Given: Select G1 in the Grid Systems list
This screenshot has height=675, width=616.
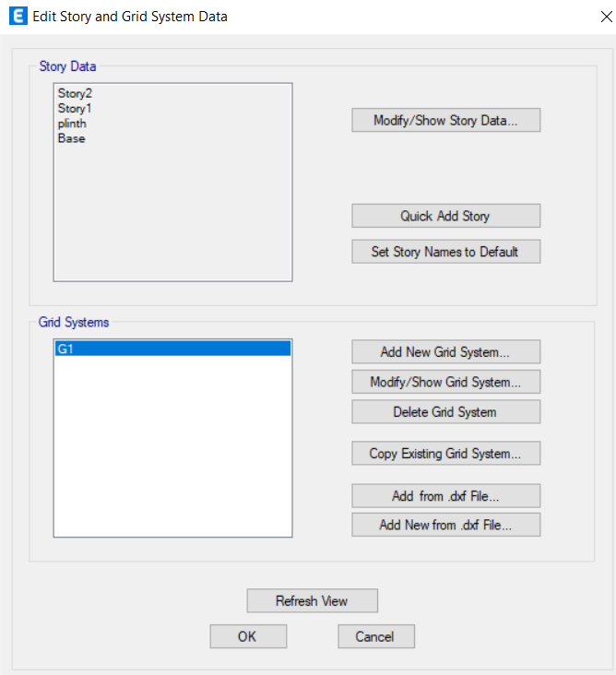Looking at the screenshot, I should (172, 349).
